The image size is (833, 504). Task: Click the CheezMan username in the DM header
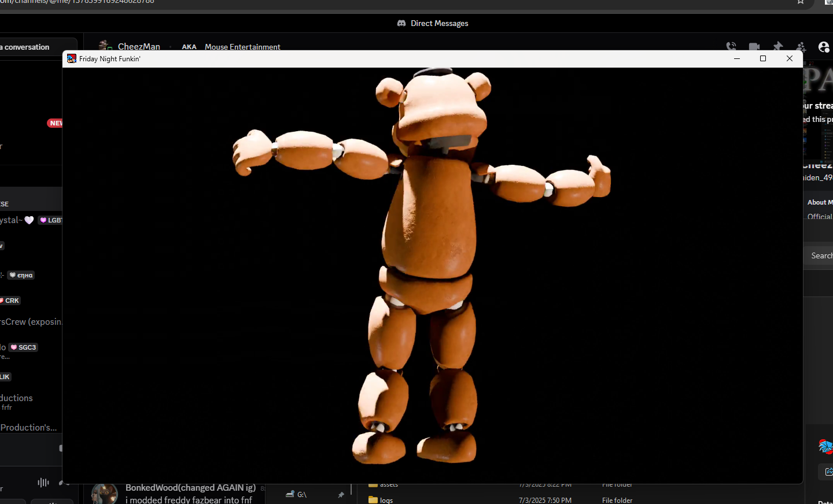pyautogui.click(x=139, y=47)
